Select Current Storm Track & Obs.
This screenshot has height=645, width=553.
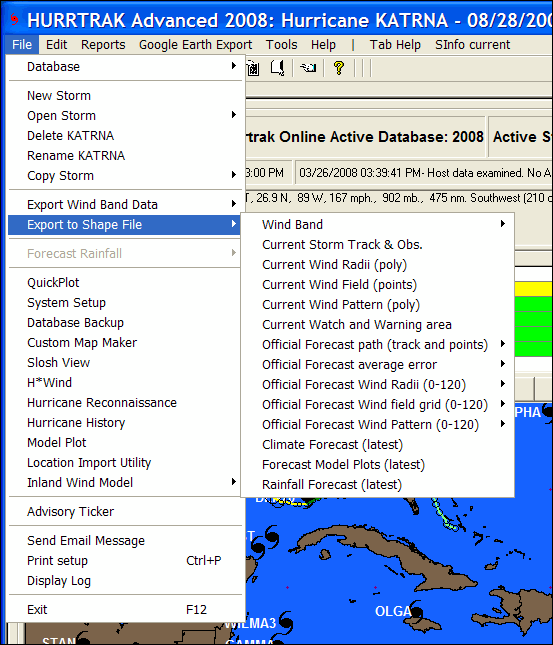[377, 244]
